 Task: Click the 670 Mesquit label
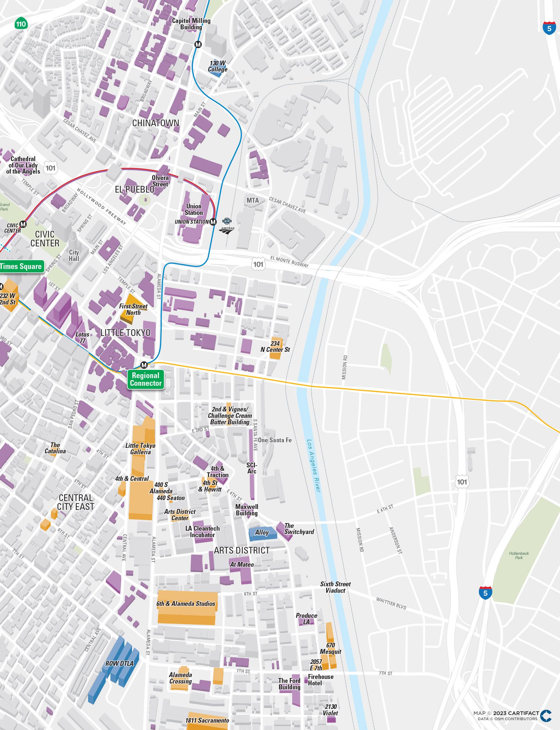[331, 648]
